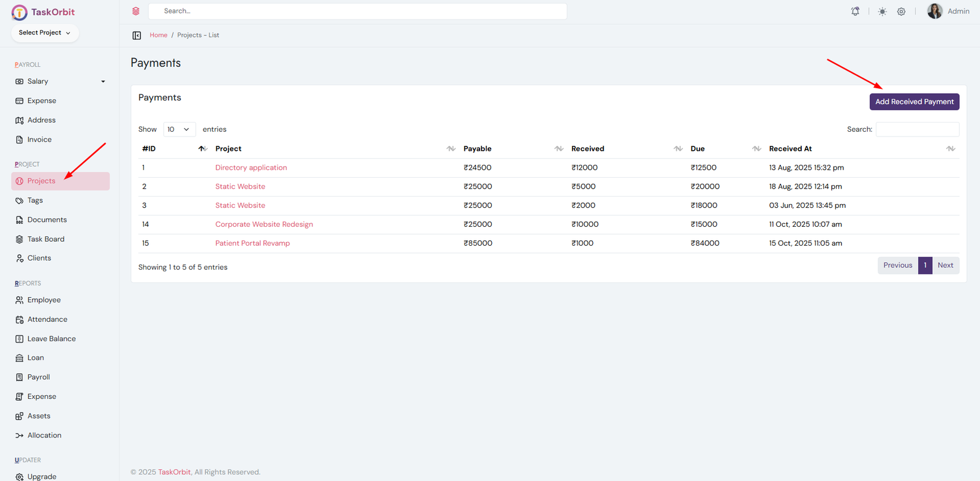Open the Select Project dropdown

tap(45, 33)
